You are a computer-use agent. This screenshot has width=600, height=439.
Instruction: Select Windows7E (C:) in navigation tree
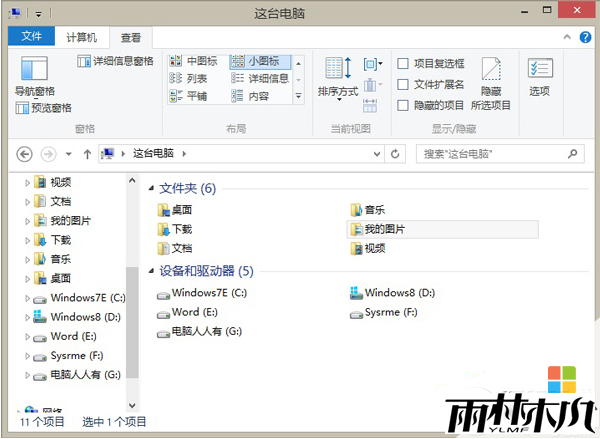point(79,298)
